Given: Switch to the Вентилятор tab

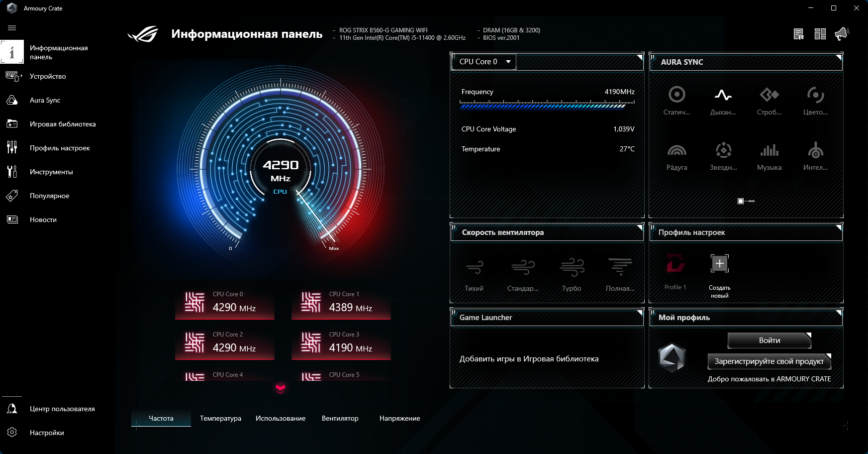Looking at the screenshot, I should 340,418.
